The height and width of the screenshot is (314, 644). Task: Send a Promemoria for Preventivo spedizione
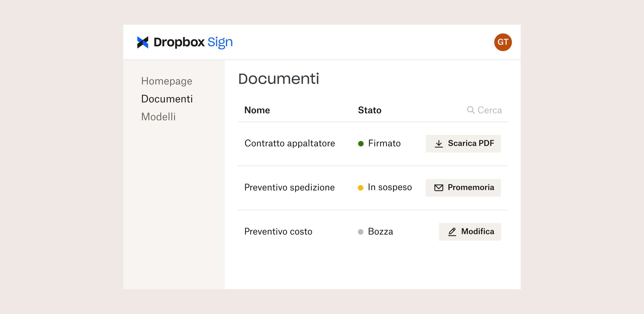(x=463, y=187)
